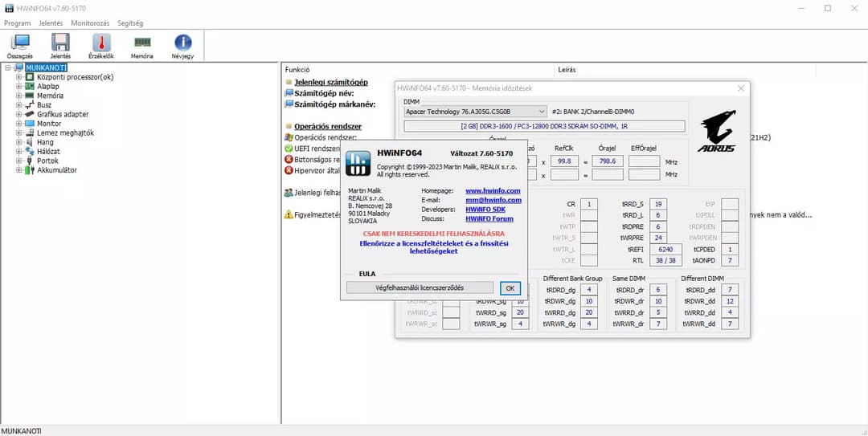Click the AORUS logo in memory timings window
This screenshot has height=436, width=868.
tap(716, 131)
